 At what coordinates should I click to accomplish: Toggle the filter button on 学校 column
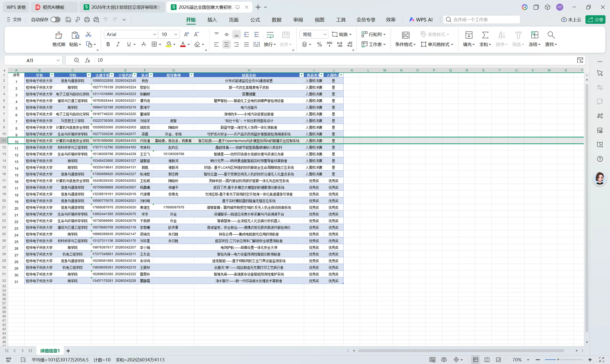pyautogui.click(x=52, y=75)
